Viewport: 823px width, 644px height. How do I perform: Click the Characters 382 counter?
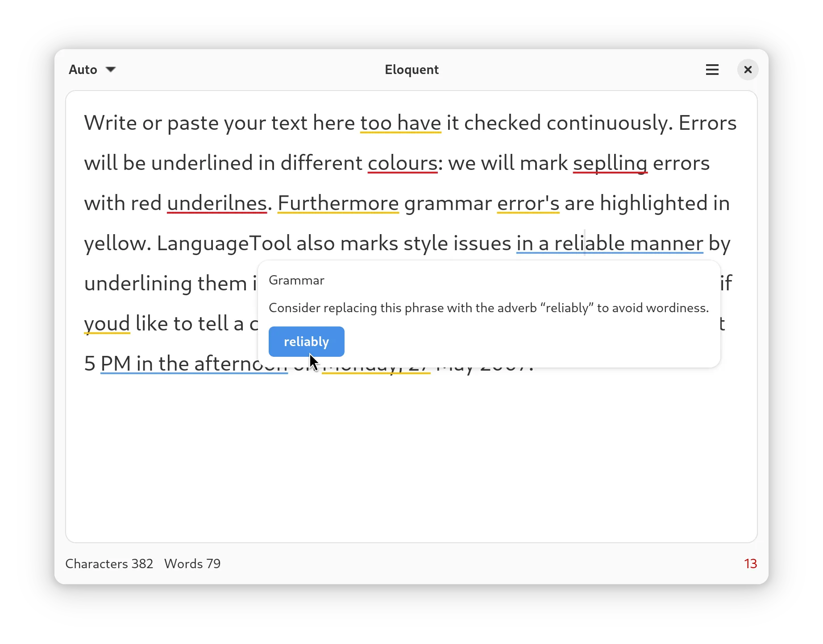pos(109,564)
